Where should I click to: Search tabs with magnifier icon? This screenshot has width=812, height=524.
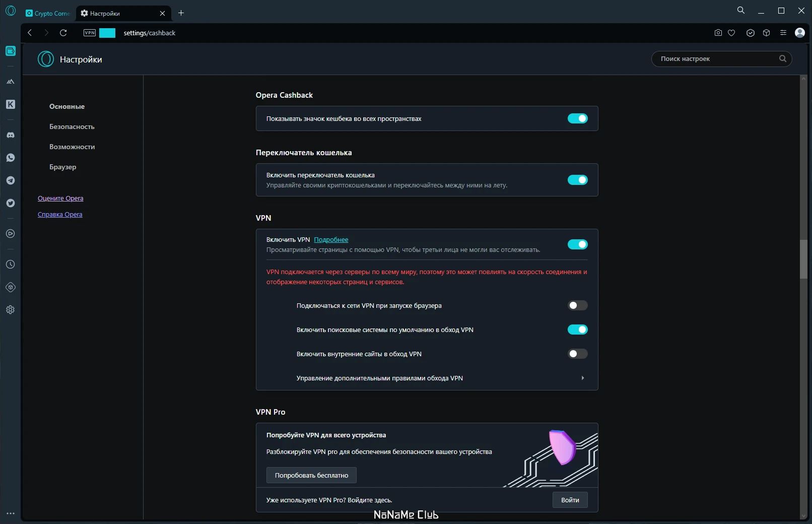pos(741,10)
